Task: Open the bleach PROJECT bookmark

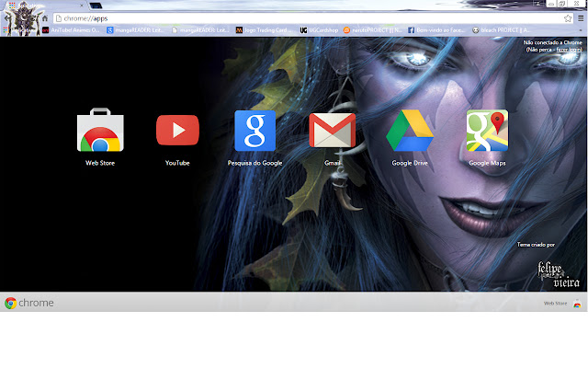Action: [502, 30]
